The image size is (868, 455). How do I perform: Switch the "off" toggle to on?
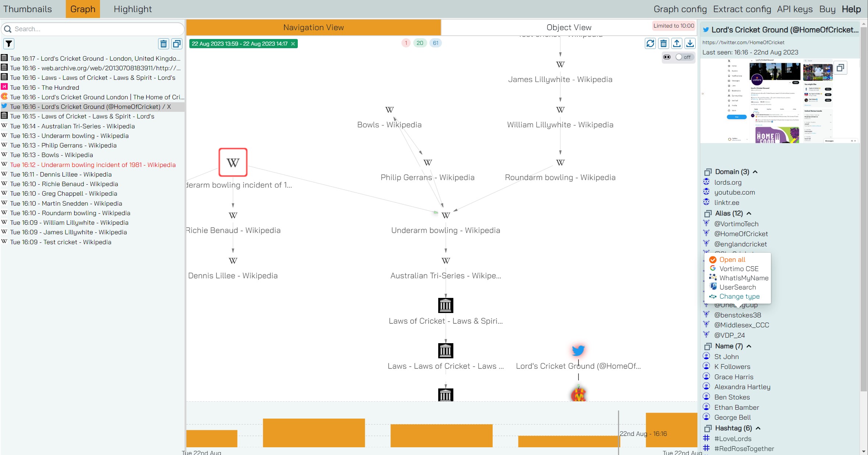[x=679, y=57]
